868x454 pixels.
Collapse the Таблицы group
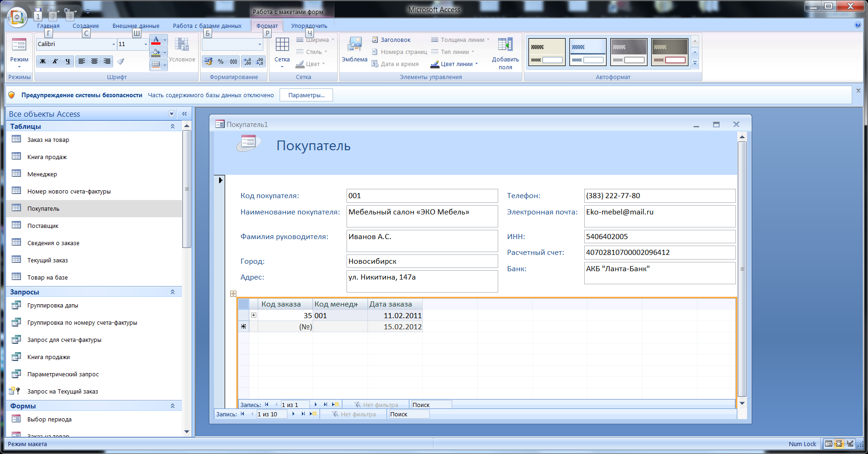coord(173,127)
